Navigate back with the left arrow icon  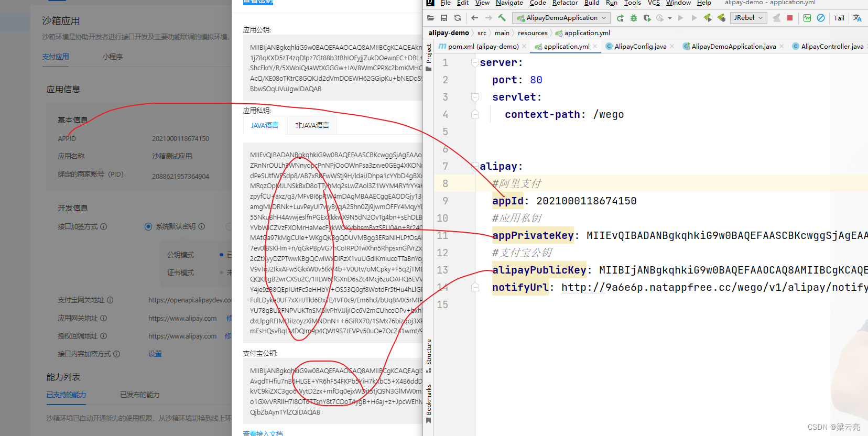pos(474,18)
